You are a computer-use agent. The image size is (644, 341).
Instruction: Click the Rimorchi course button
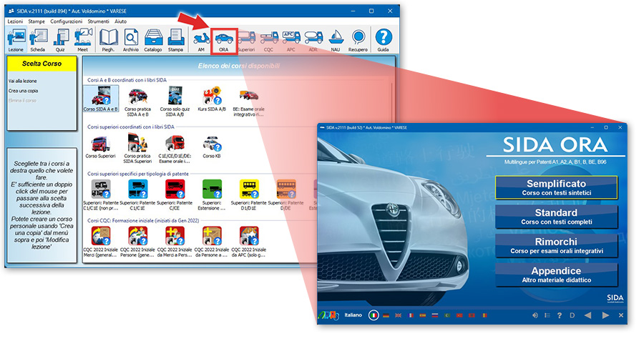pos(555,246)
